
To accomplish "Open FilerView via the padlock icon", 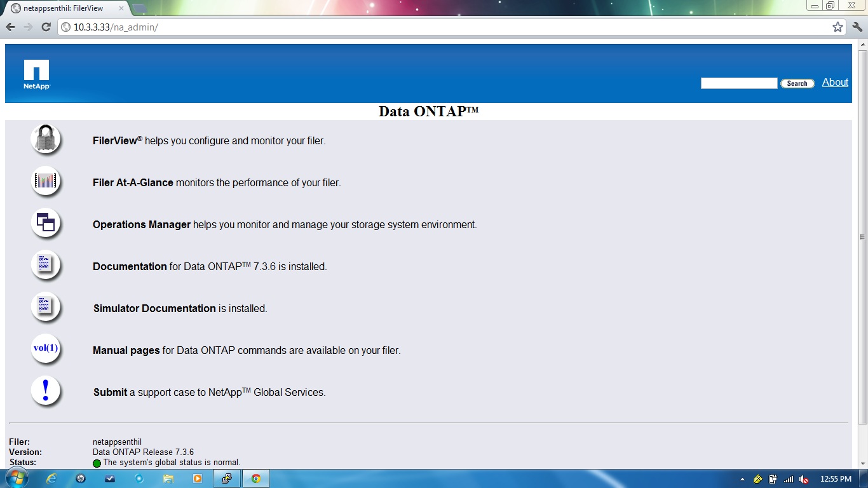I will (45, 139).
